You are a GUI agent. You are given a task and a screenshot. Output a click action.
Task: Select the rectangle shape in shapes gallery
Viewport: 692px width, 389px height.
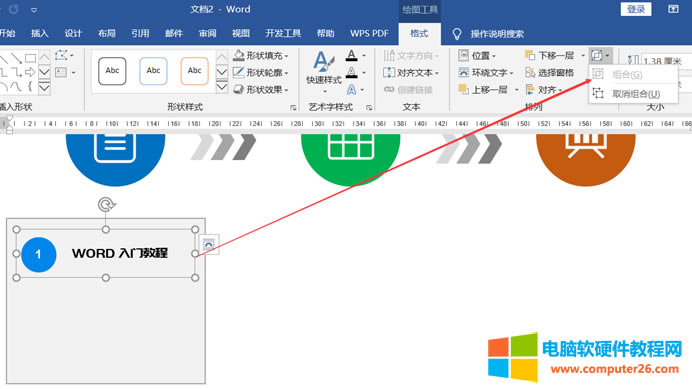coord(30,58)
